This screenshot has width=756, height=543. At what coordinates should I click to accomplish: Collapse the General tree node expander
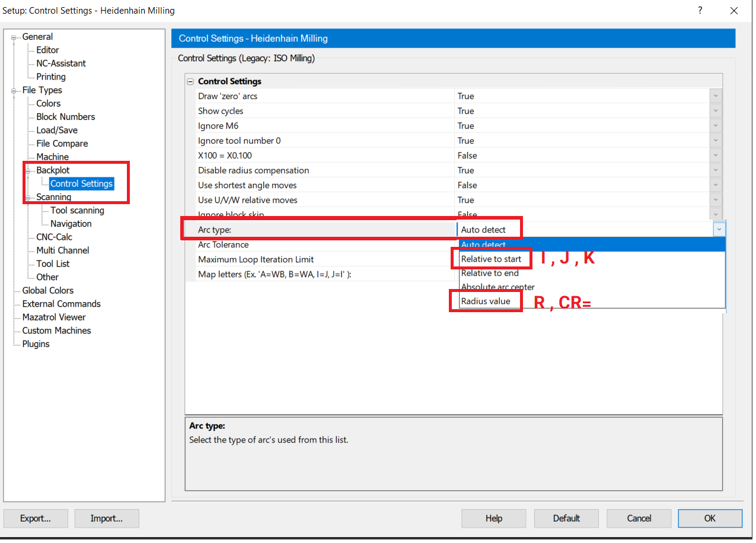pyautogui.click(x=14, y=37)
